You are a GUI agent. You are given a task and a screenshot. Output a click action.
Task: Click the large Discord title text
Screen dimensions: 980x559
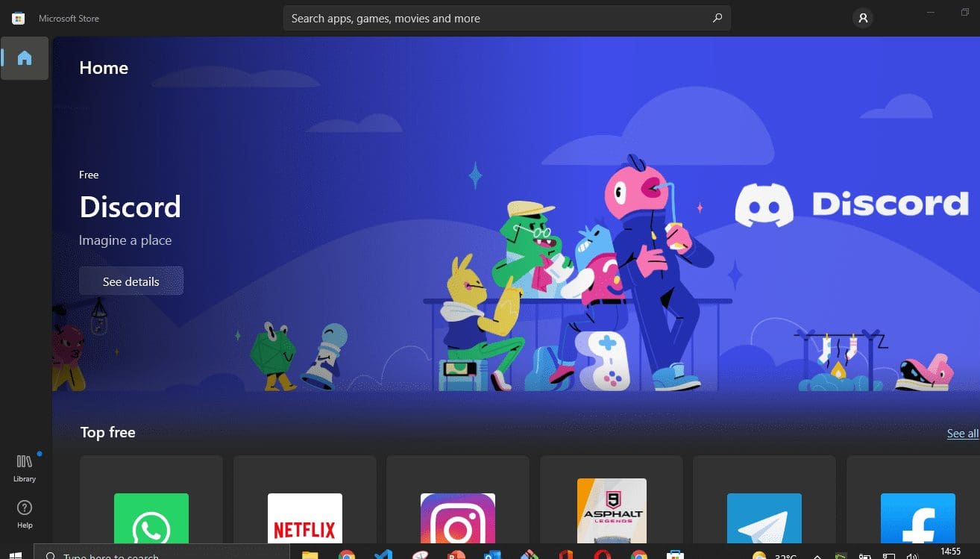tap(131, 207)
